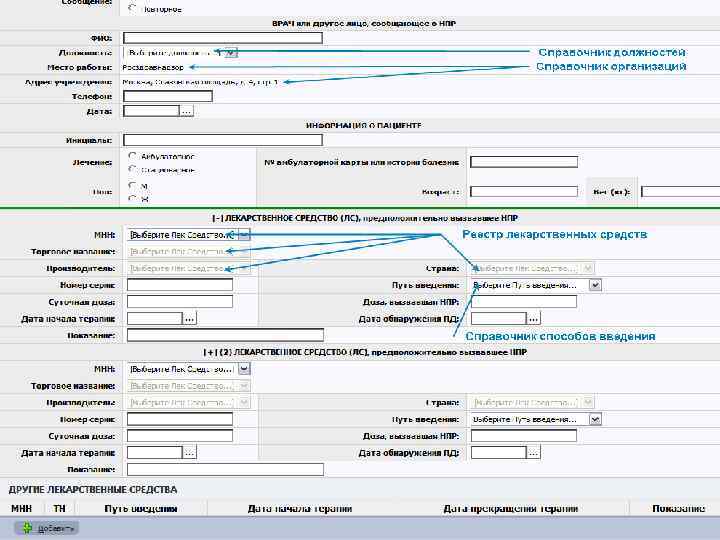The width and height of the screenshot is (720, 540).
Task: Open Путь введения dropdown in second drug section
Action: pyautogui.click(x=595, y=419)
